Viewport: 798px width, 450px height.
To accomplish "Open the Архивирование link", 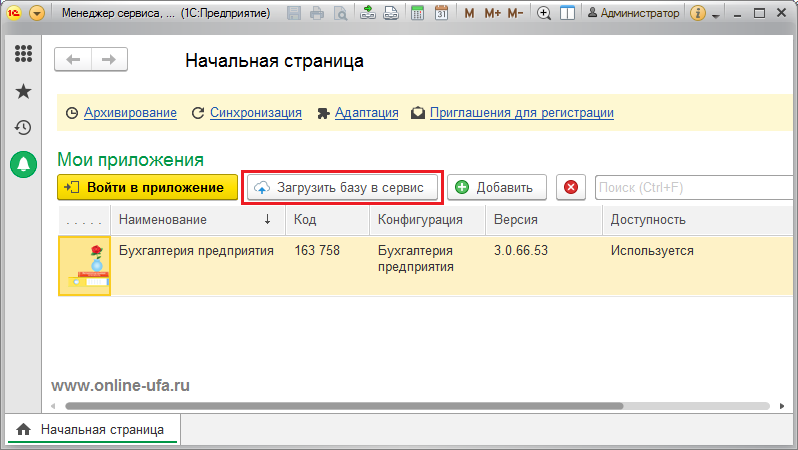I will (130, 112).
